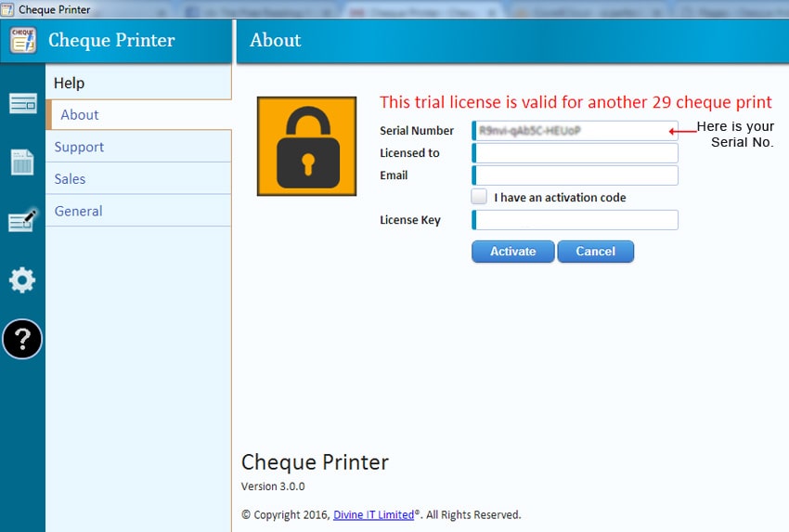Open the General section
Image resolution: width=789 pixels, height=532 pixels.
pos(78,211)
